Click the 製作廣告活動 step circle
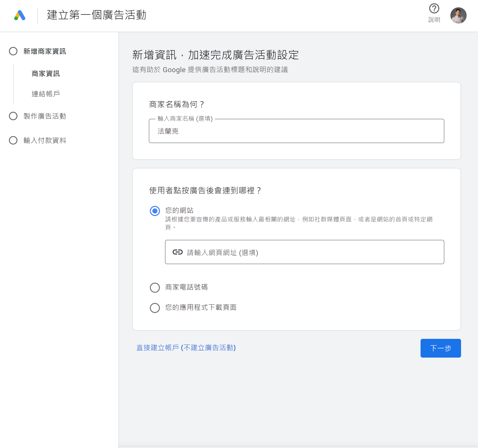 (x=13, y=116)
